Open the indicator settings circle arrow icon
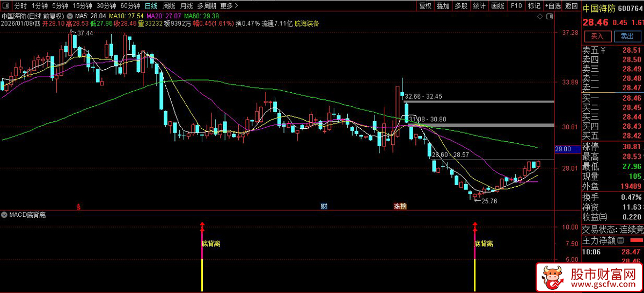 (70, 16)
